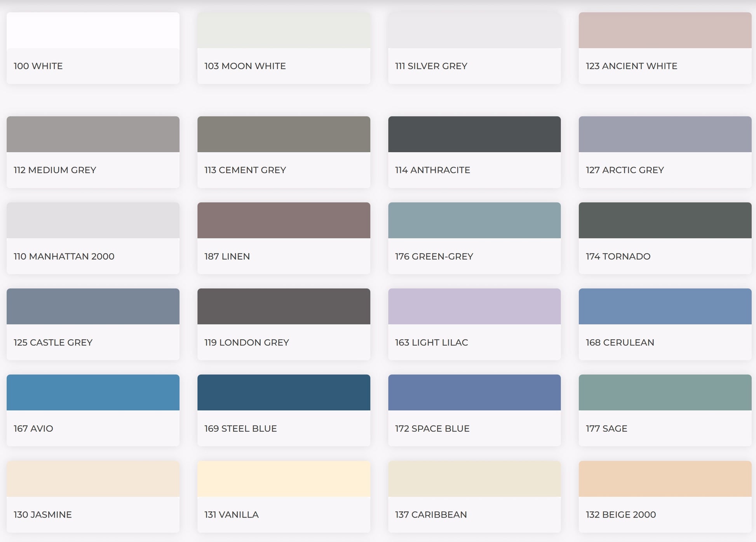The width and height of the screenshot is (756, 542).
Task: Click the 113 Cement Grey label
Action: (x=245, y=170)
